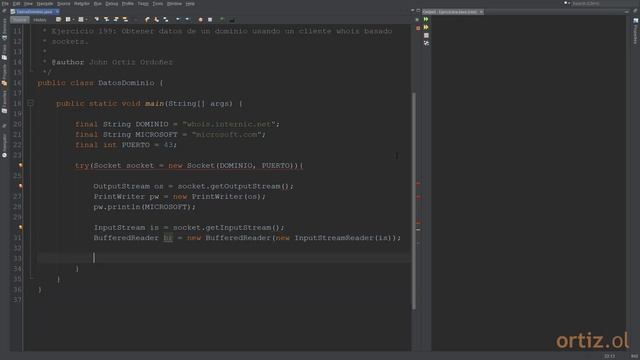
Task: Close the DatosDominio.java tab
Action: pyautogui.click(x=57, y=12)
